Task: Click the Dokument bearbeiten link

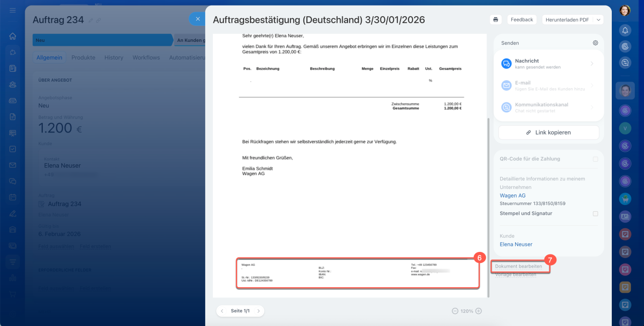Action: (519, 266)
